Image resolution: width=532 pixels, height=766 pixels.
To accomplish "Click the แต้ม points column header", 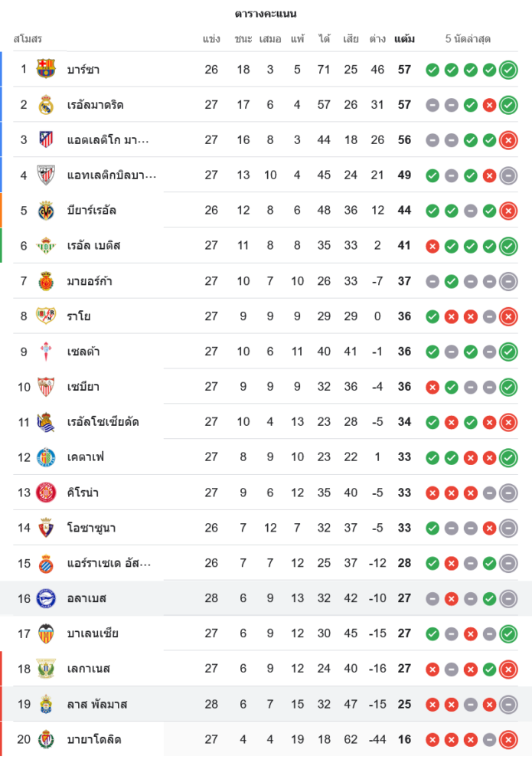I will pos(404,39).
